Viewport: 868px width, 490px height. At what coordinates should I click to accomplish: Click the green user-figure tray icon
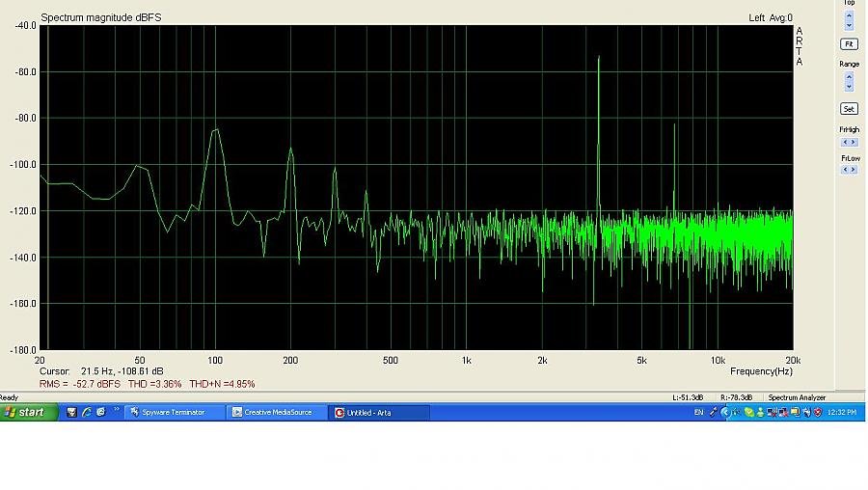760,413
